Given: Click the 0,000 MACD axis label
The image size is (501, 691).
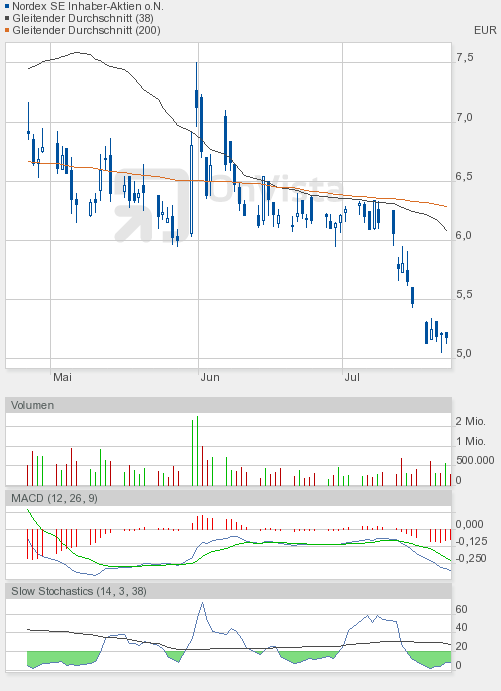Looking at the screenshot, I should click(x=469, y=524).
